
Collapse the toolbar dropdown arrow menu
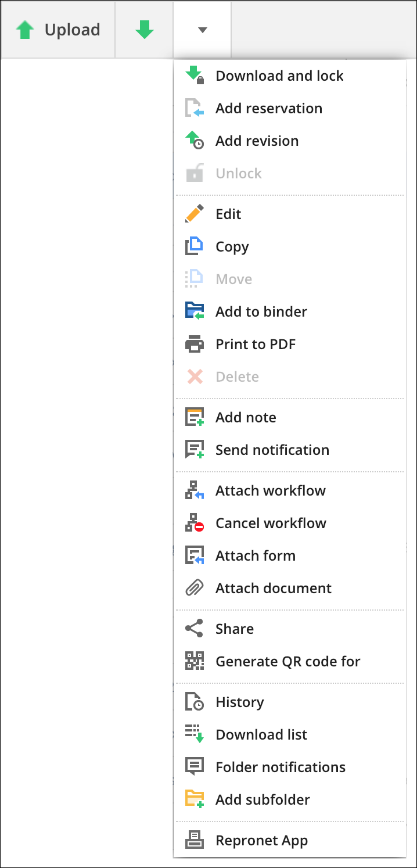[202, 30]
